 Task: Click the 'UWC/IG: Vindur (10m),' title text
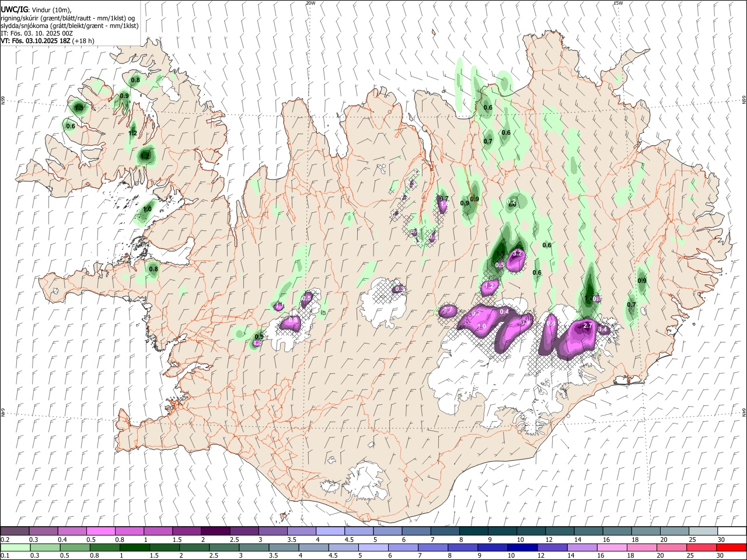[36, 10]
